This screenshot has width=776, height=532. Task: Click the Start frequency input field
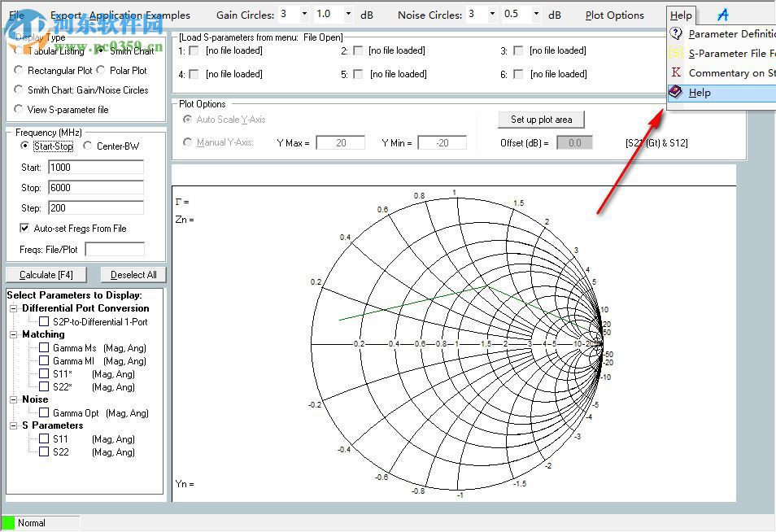(x=95, y=167)
